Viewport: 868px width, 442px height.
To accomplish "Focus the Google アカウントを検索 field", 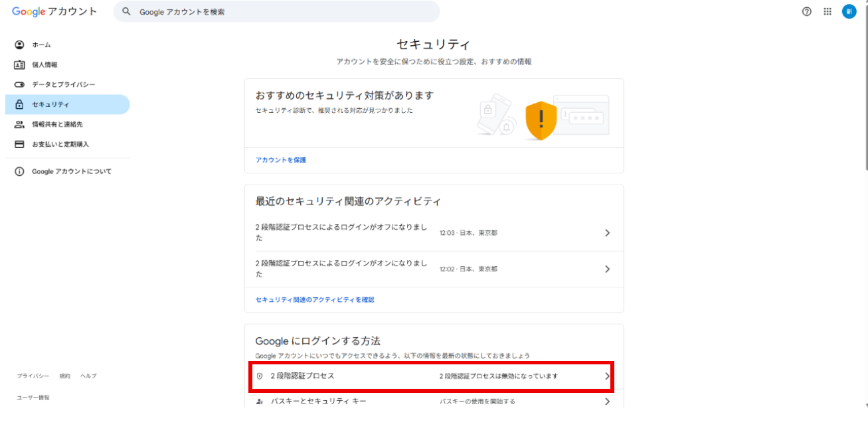I will (277, 11).
